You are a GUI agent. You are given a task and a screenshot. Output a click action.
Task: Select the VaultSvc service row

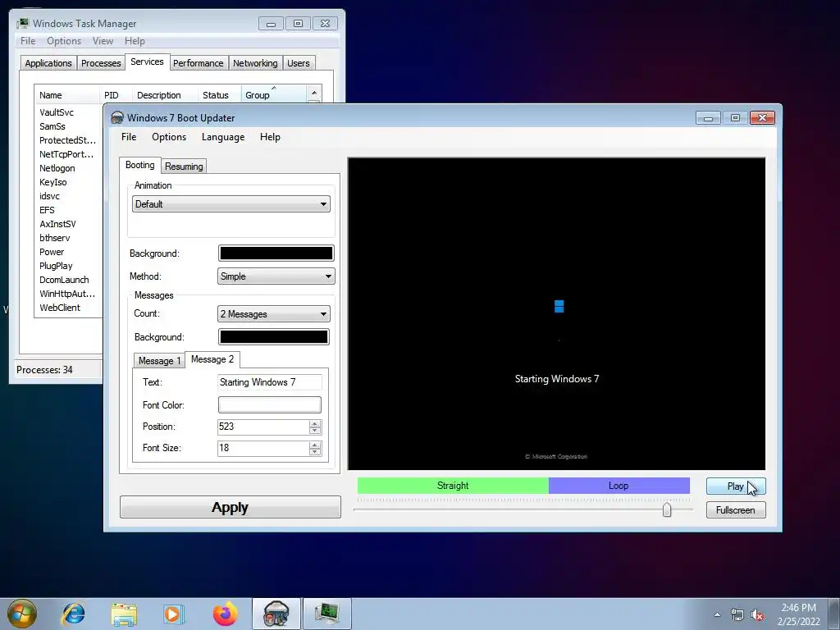click(69, 112)
